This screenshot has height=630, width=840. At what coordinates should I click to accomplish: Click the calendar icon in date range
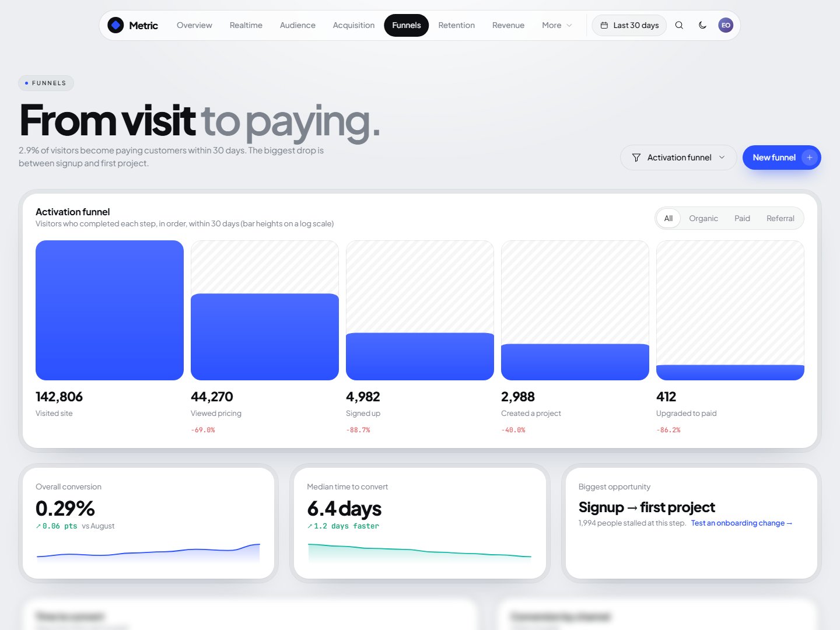pyautogui.click(x=604, y=25)
